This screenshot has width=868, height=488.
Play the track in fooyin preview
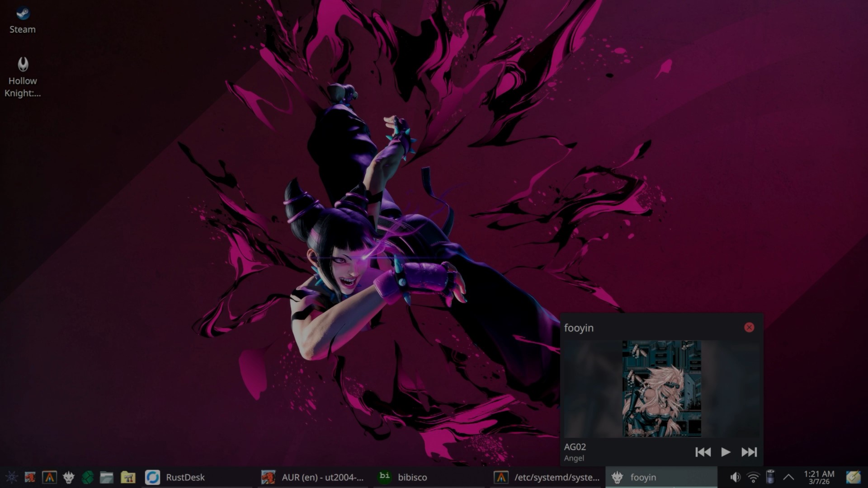(726, 452)
